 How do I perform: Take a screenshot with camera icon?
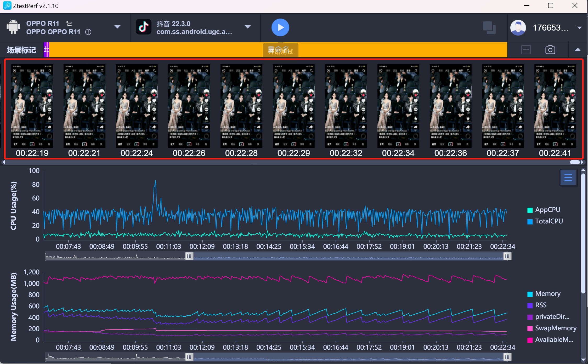pos(550,50)
